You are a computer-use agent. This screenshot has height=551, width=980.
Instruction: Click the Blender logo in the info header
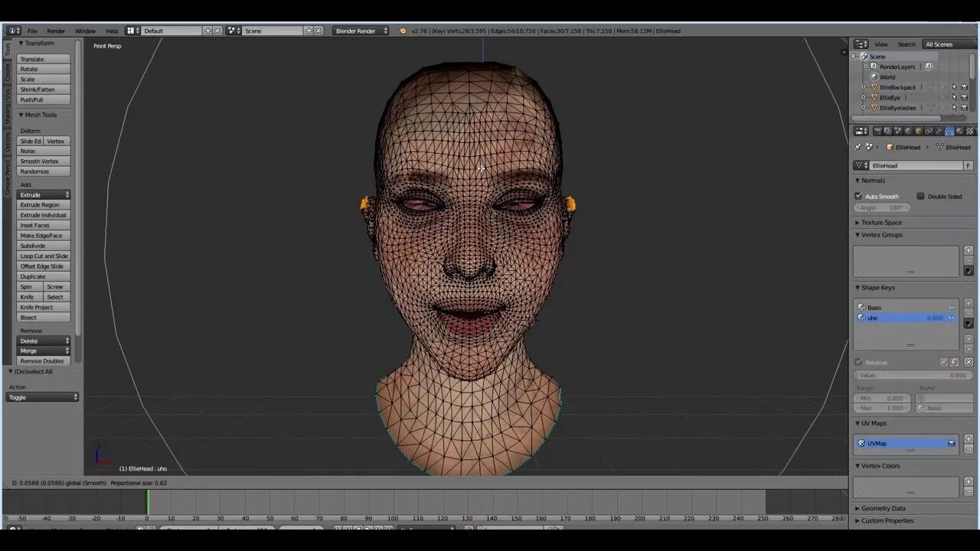(x=403, y=31)
